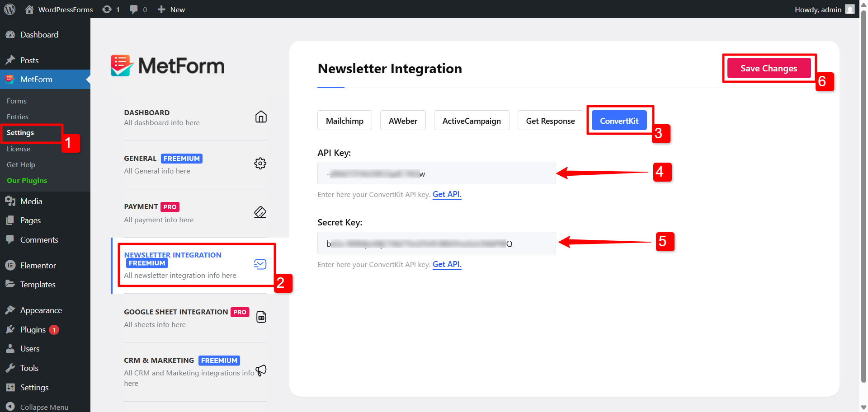
Task: Click the Newsletter Integration envelope icon
Action: pyautogui.click(x=260, y=264)
